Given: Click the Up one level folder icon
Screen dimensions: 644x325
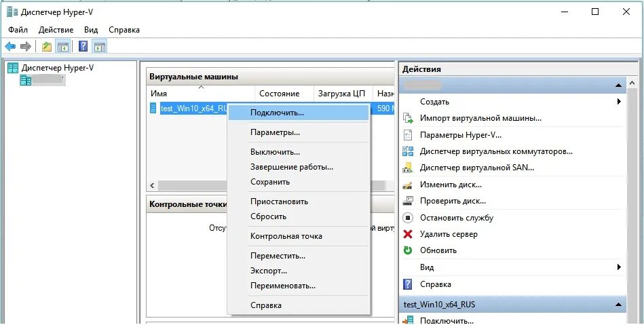Looking at the screenshot, I should (47, 46).
